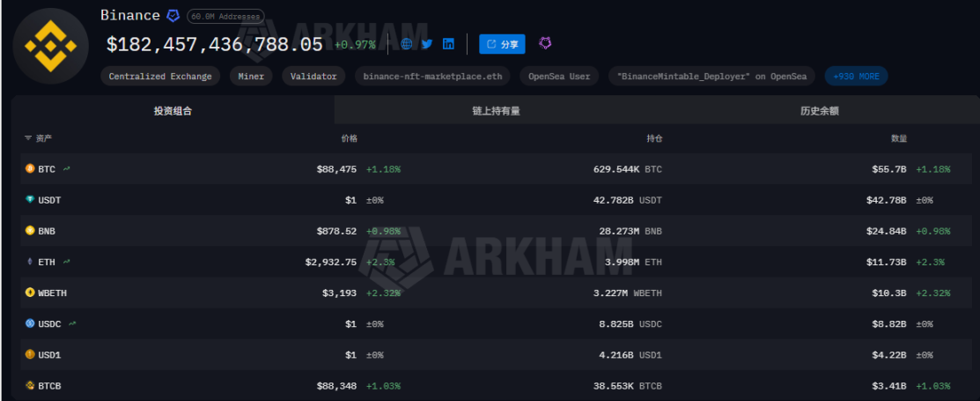Click the BNB coin icon

point(29,230)
